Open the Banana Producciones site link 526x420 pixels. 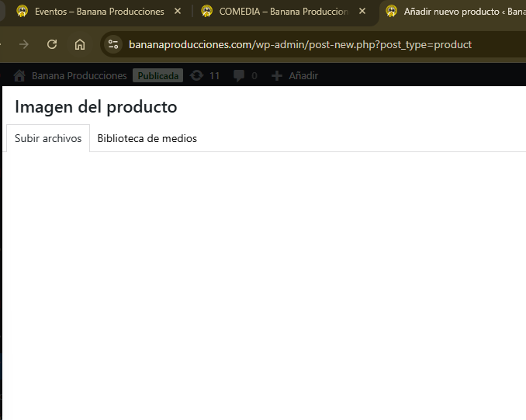(x=79, y=76)
